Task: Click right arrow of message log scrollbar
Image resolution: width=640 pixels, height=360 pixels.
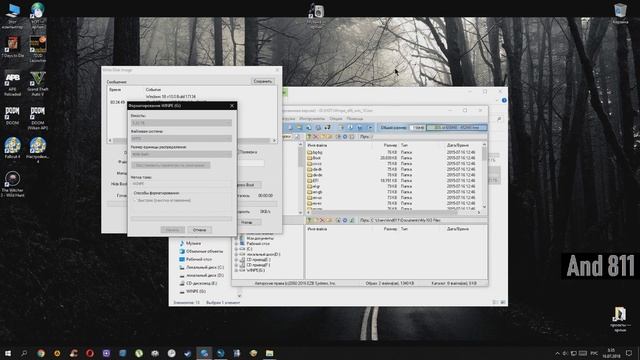Action: tap(274, 140)
